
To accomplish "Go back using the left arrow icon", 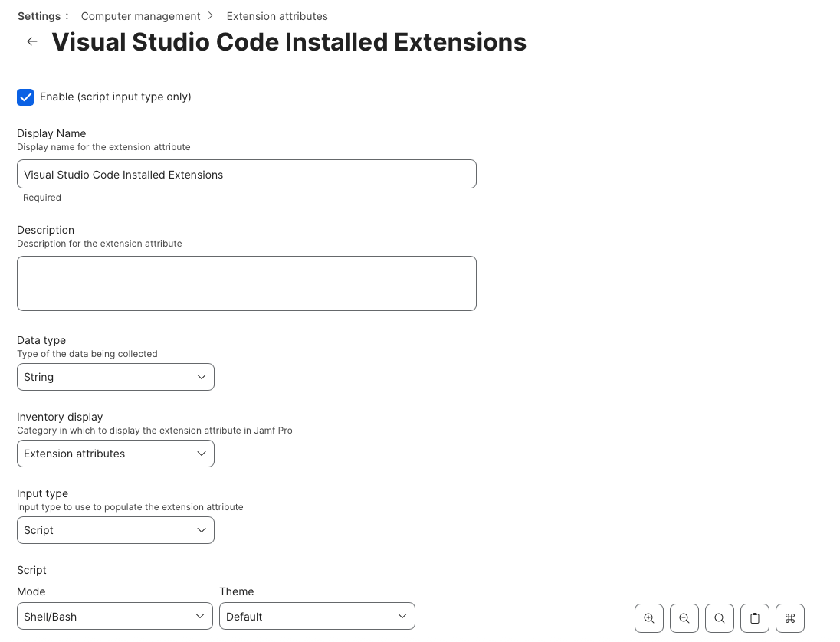I will pos(32,41).
